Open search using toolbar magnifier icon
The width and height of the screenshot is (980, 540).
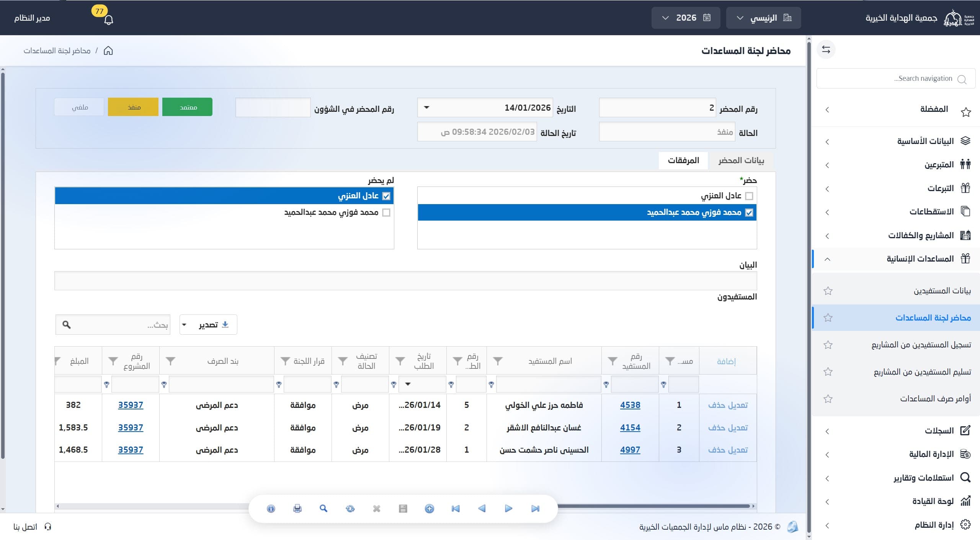point(323,509)
